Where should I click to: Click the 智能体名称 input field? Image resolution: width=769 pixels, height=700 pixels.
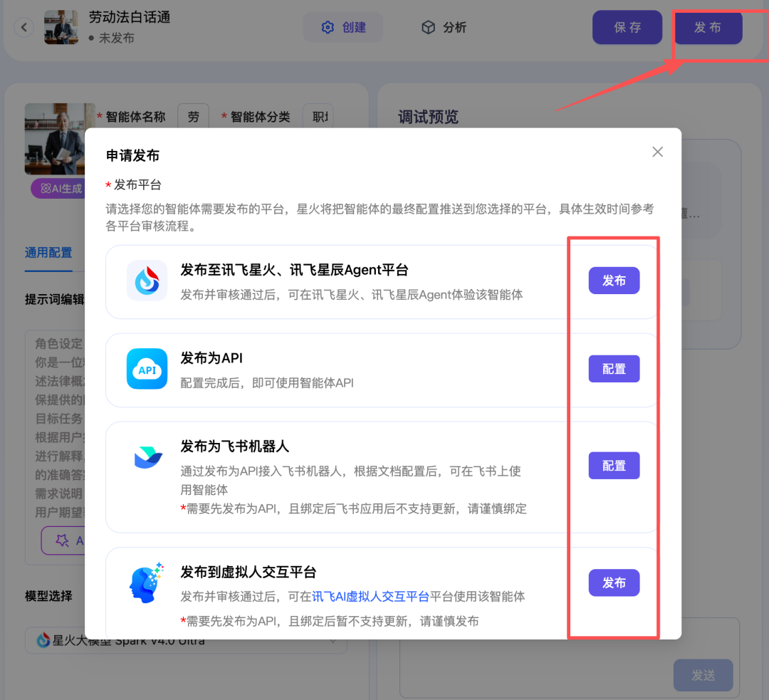[193, 117]
